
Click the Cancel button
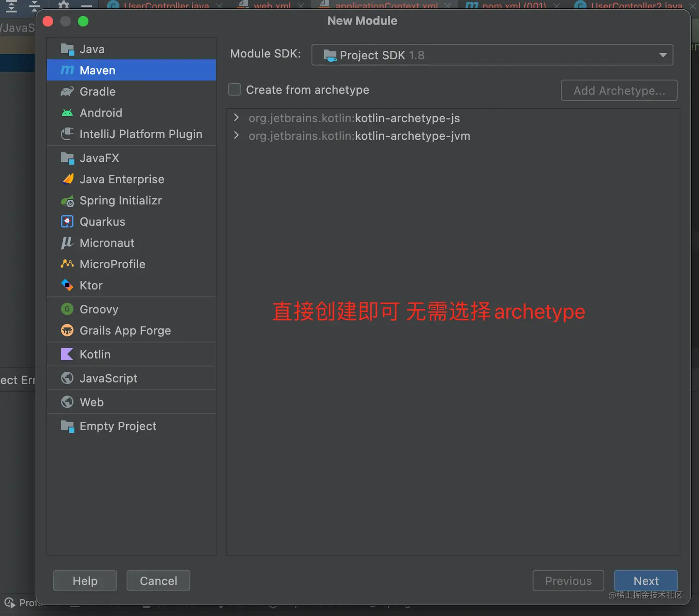(158, 581)
